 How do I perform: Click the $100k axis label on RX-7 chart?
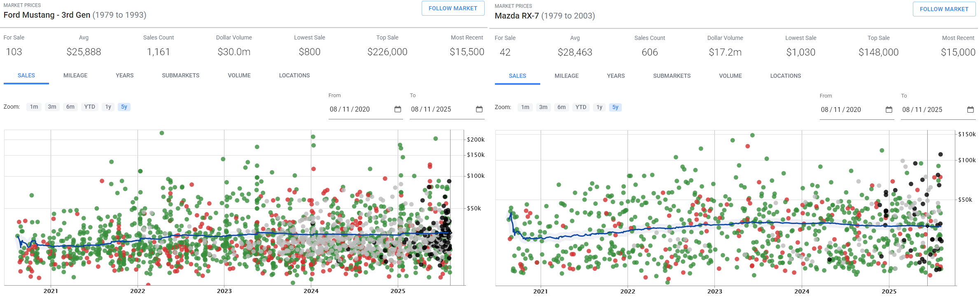pos(967,160)
